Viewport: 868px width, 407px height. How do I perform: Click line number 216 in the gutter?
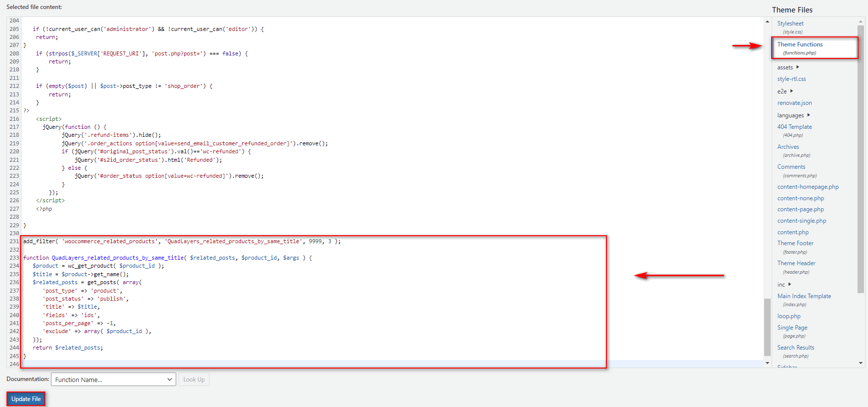(x=14, y=119)
